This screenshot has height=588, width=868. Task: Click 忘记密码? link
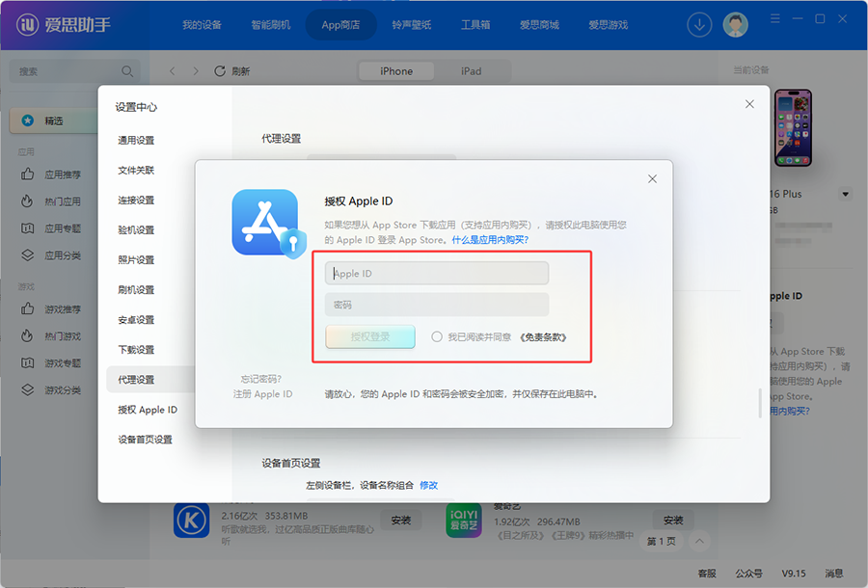(261, 379)
